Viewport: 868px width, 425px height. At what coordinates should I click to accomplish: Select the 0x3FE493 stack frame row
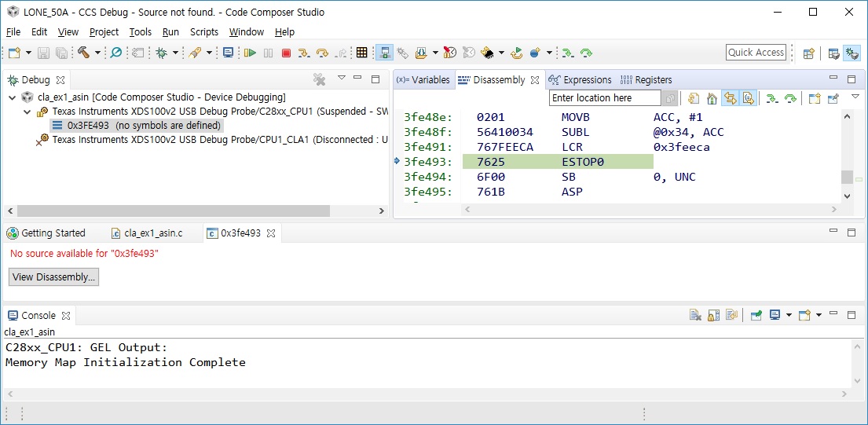pyautogui.click(x=137, y=126)
